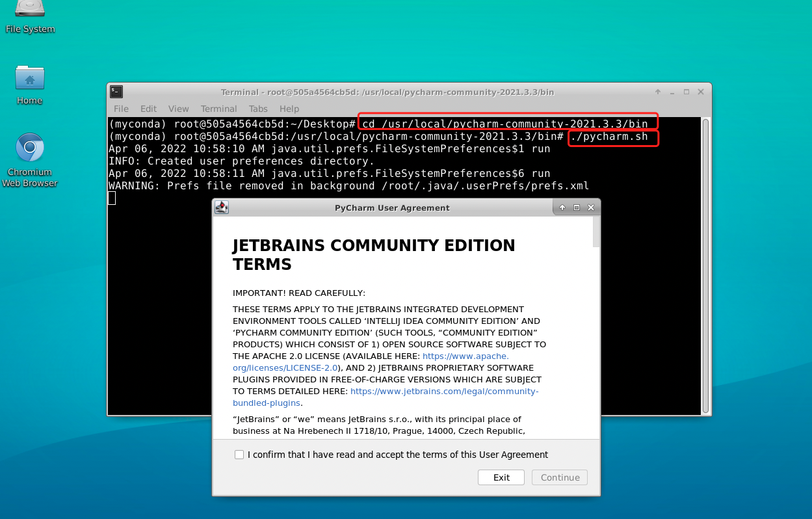The width and height of the screenshot is (812, 519).
Task: Click the Terminal window vertical scrollbar
Action: point(705,265)
